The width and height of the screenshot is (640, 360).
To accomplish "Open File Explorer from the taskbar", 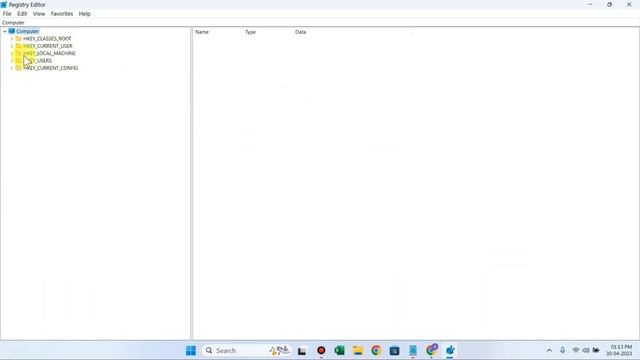I will tap(358, 351).
